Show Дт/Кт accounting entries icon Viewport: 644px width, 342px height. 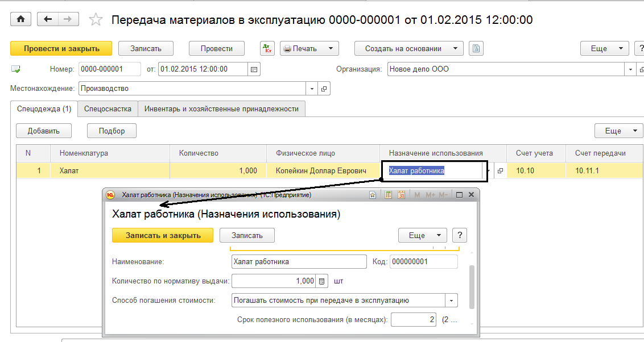[x=267, y=49]
